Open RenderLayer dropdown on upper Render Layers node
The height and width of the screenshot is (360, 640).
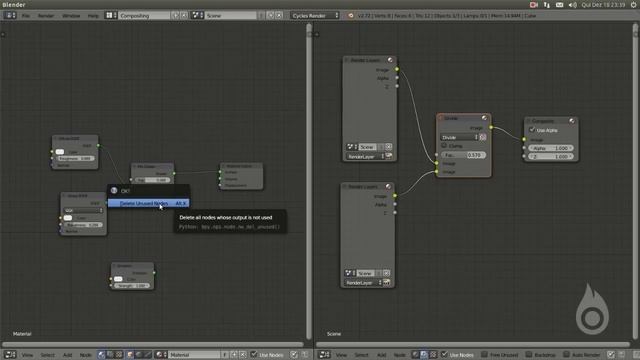coord(365,156)
